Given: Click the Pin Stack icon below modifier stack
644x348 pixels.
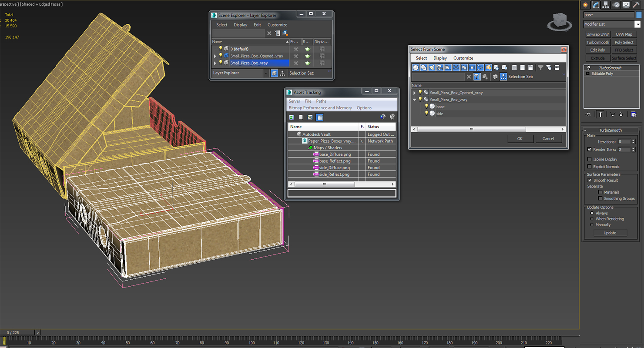Looking at the screenshot, I should click(x=588, y=114).
